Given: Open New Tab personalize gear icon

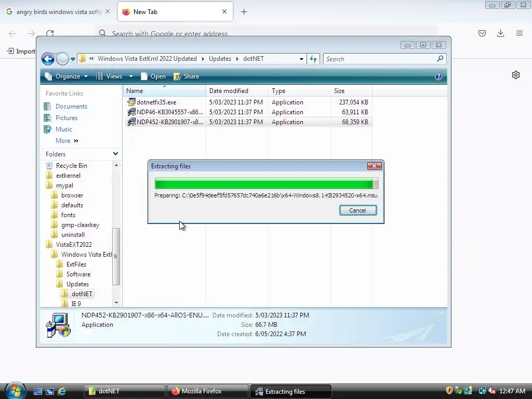Looking at the screenshot, I should click(516, 75).
